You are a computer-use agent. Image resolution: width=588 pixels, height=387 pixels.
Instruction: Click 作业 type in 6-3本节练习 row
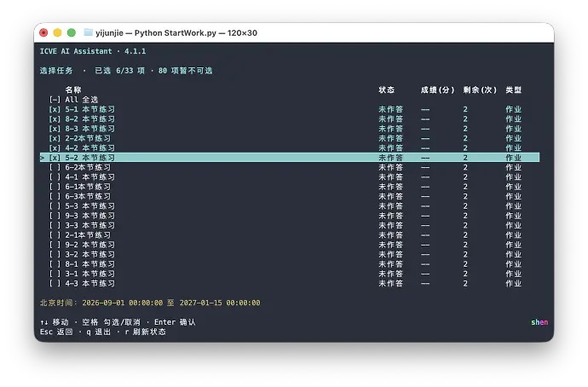tap(513, 197)
